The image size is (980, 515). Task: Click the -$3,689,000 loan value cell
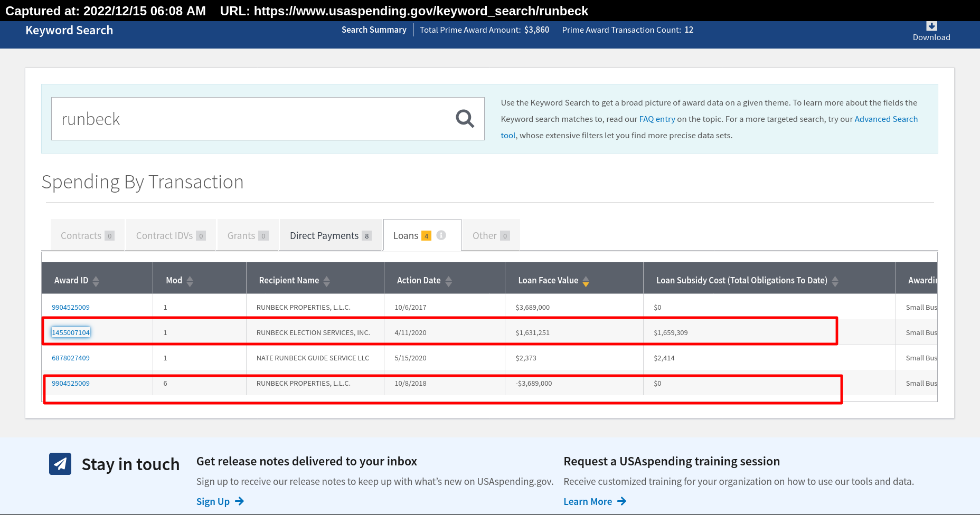point(533,383)
